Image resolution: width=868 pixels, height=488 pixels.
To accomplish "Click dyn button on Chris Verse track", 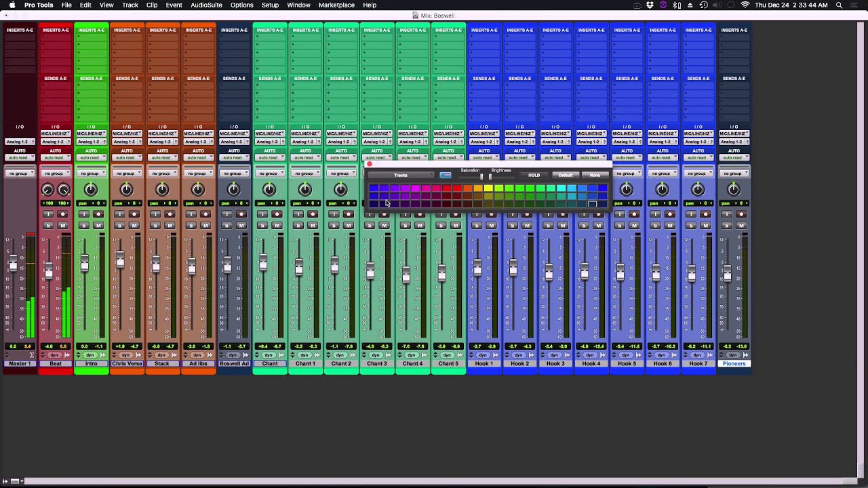I will 126,355.
